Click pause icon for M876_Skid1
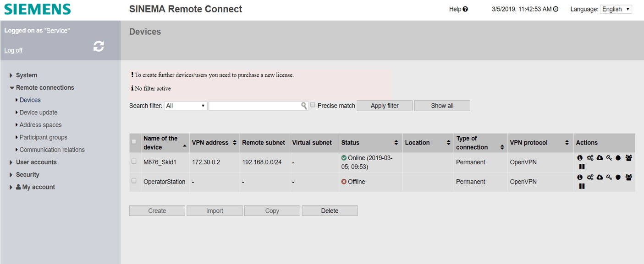 (582, 167)
